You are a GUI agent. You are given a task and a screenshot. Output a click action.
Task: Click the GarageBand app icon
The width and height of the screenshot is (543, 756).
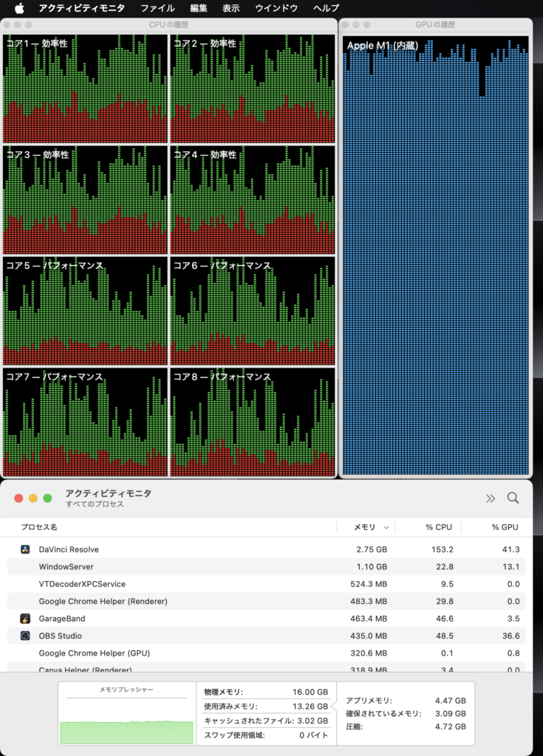pyautogui.click(x=25, y=619)
